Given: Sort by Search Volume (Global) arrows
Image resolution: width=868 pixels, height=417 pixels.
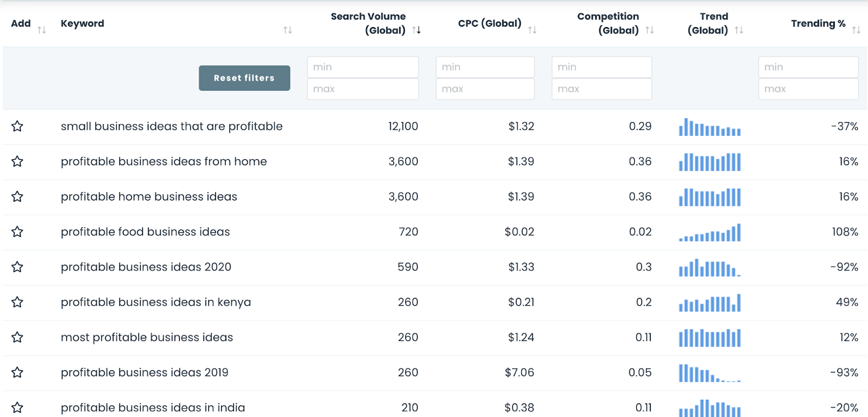Looking at the screenshot, I should click(417, 30).
